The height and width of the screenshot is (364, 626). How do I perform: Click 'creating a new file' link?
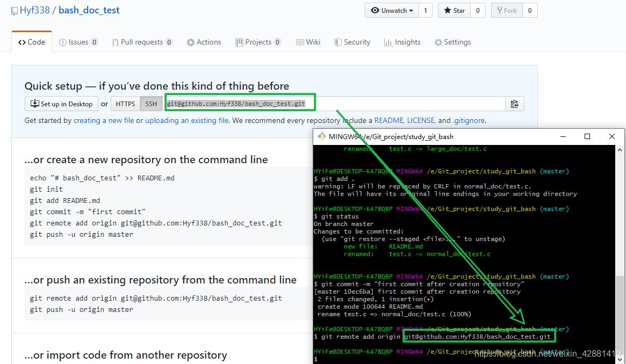click(104, 120)
